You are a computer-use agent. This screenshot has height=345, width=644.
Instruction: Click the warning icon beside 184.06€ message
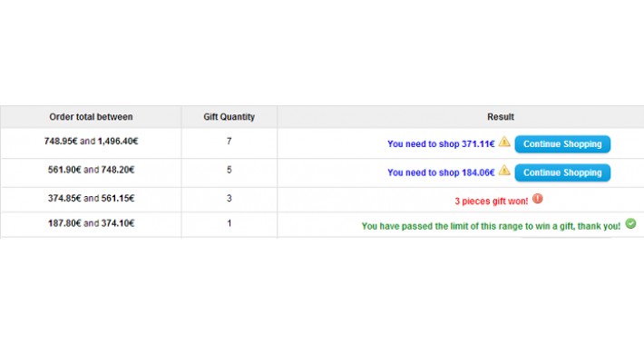[504, 171]
